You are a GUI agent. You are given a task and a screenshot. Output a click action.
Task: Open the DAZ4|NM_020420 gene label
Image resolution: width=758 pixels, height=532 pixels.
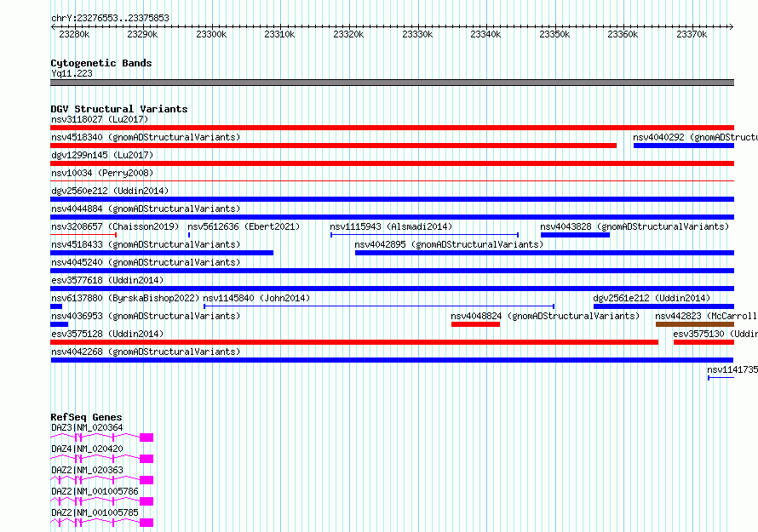(87, 449)
